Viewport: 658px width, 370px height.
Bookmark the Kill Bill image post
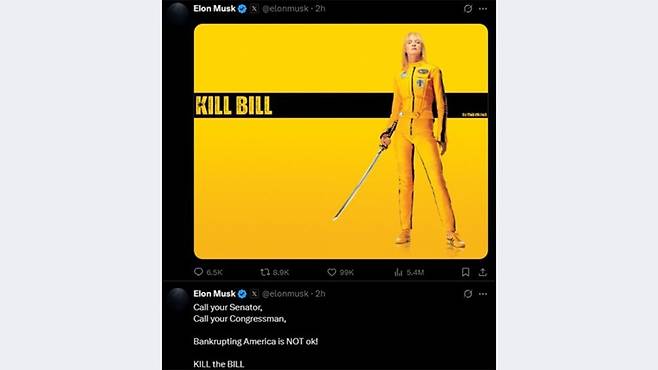(x=465, y=272)
